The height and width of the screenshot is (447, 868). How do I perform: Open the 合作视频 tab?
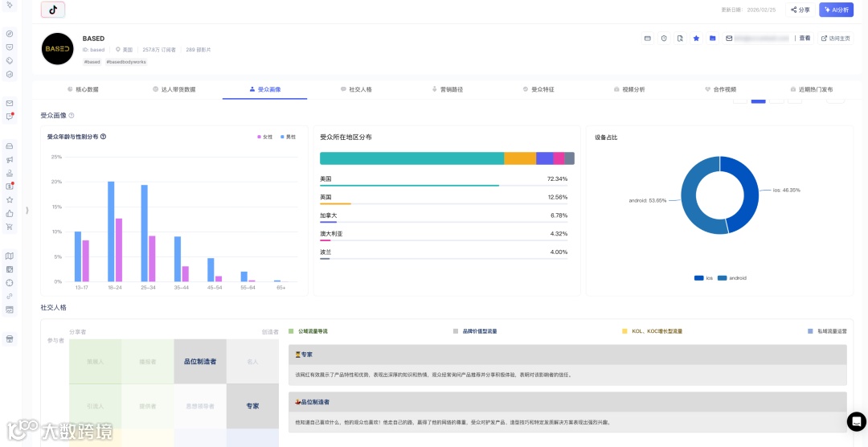click(x=721, y=89)
